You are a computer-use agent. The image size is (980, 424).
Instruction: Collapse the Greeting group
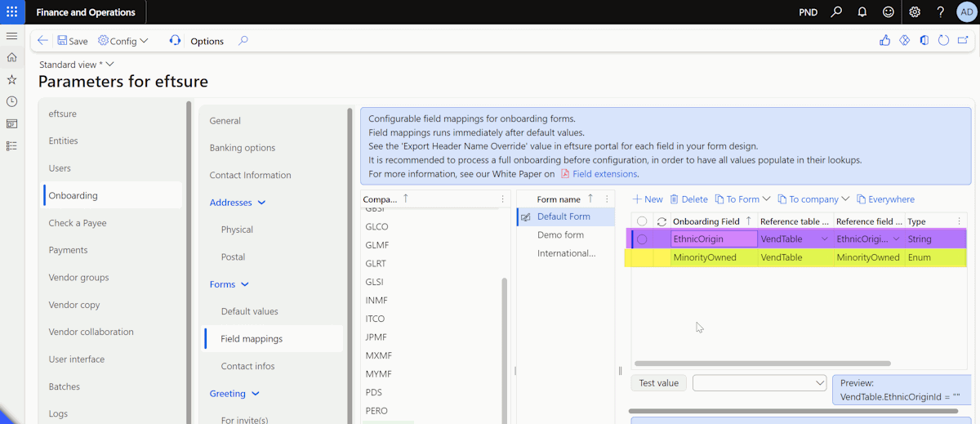(234, 394)
